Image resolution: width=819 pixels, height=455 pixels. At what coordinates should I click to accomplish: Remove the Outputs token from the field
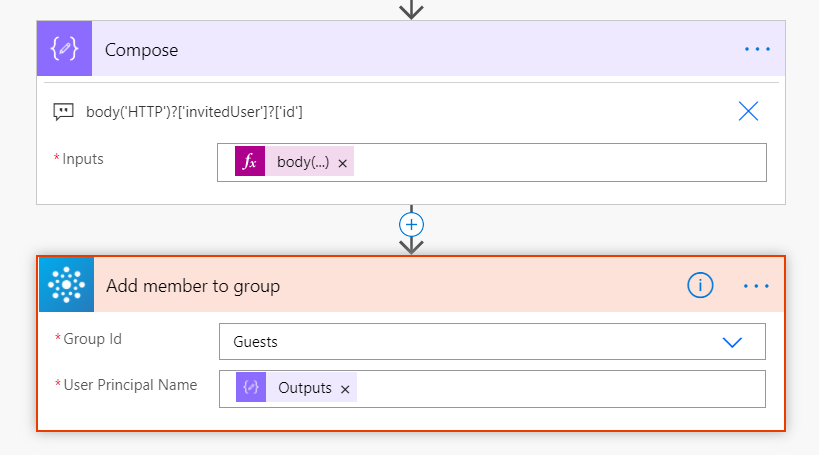pos(345,389)
